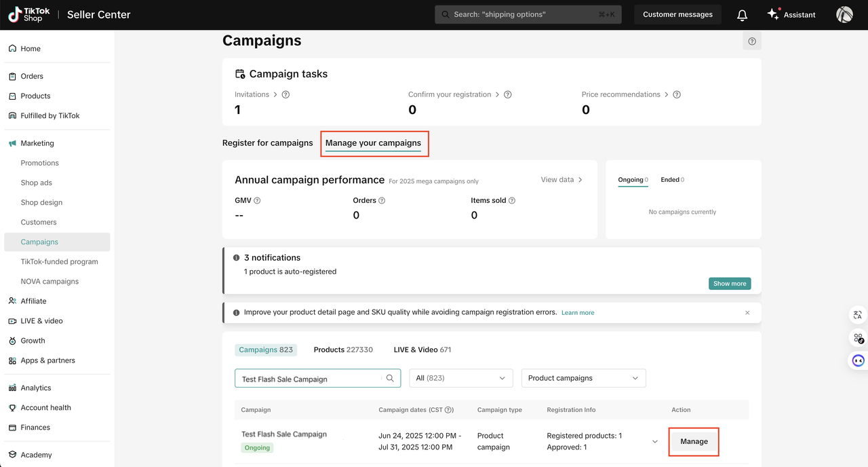Click Manage for Test Flash Sale Campaign
Screen dimensions: 868x467
pyautogui.click(x=694, y=442)
